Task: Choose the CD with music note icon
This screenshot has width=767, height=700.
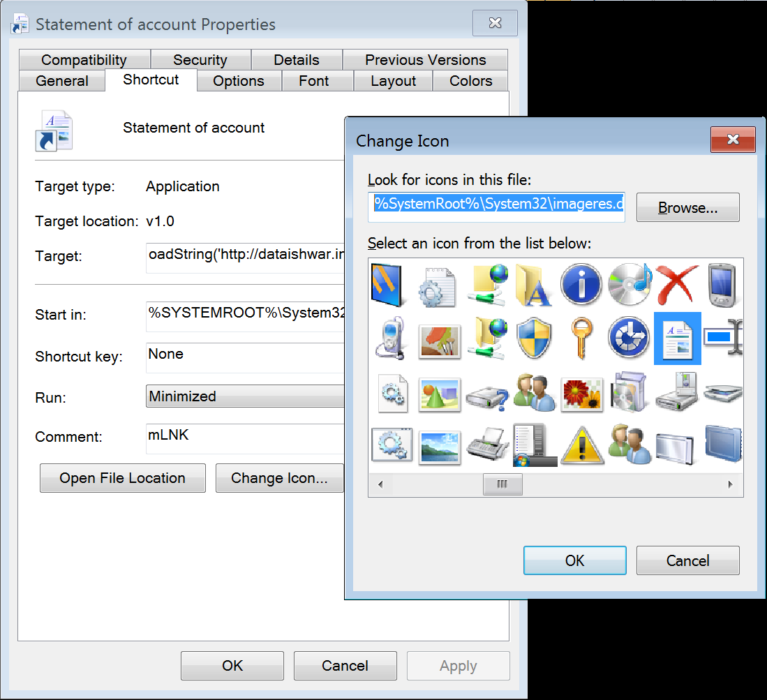Action: tap(630, 285)
